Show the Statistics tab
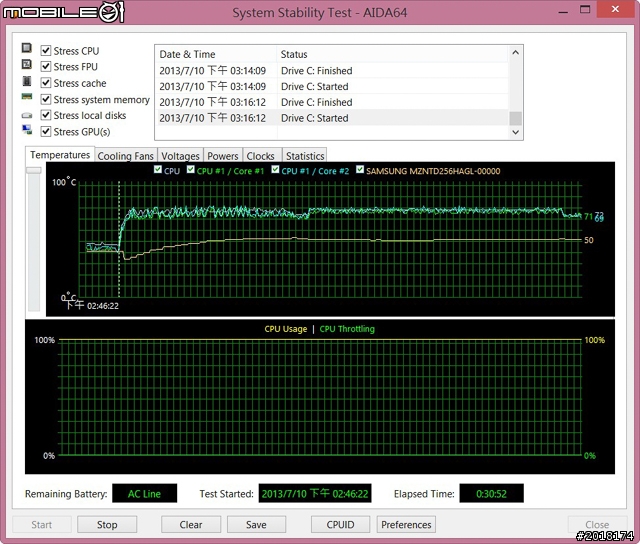640x544 pixels. (x=305, y=156)
